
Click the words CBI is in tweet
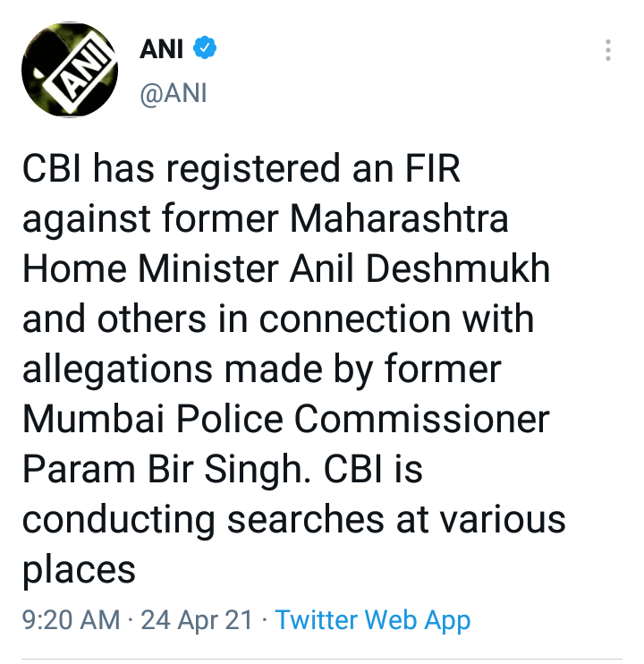[x=373, y=469]
